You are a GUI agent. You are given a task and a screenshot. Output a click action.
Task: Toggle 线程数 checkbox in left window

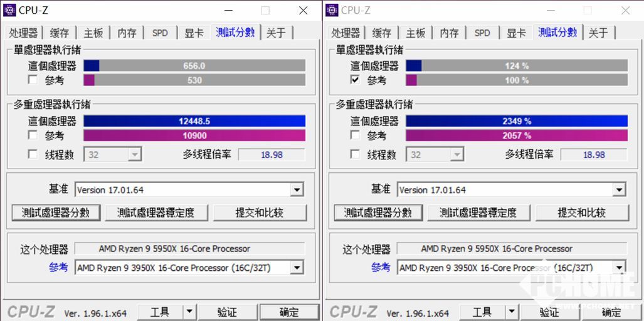(x=33, y=154)
